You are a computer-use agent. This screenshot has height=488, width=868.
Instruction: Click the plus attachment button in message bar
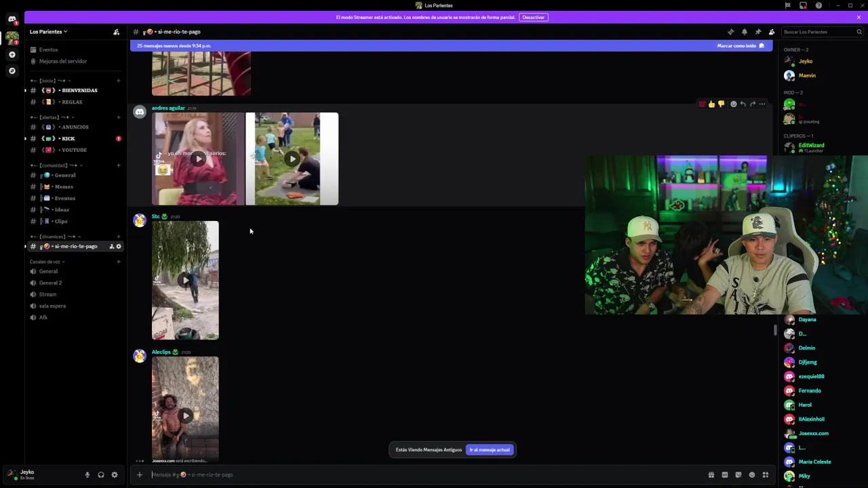tap(139, 474)
